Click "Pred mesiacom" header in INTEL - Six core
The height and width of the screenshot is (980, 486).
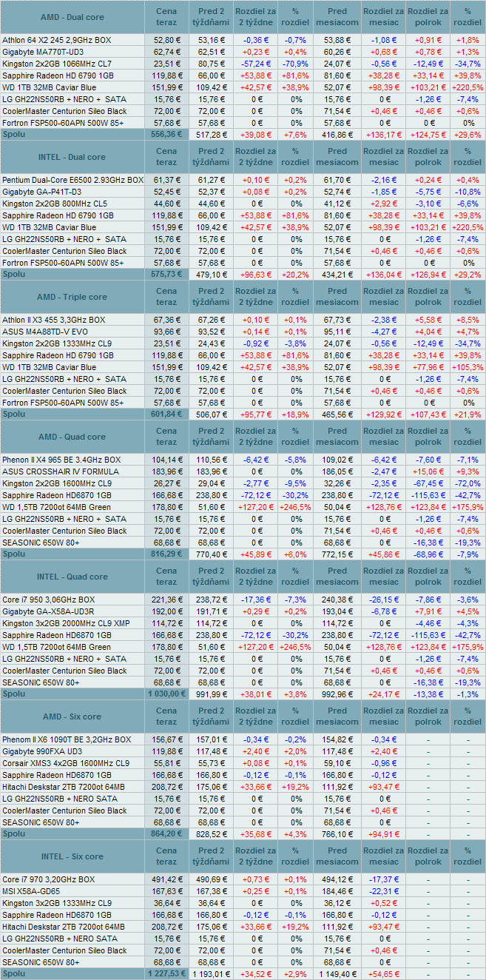pos(337,856)
